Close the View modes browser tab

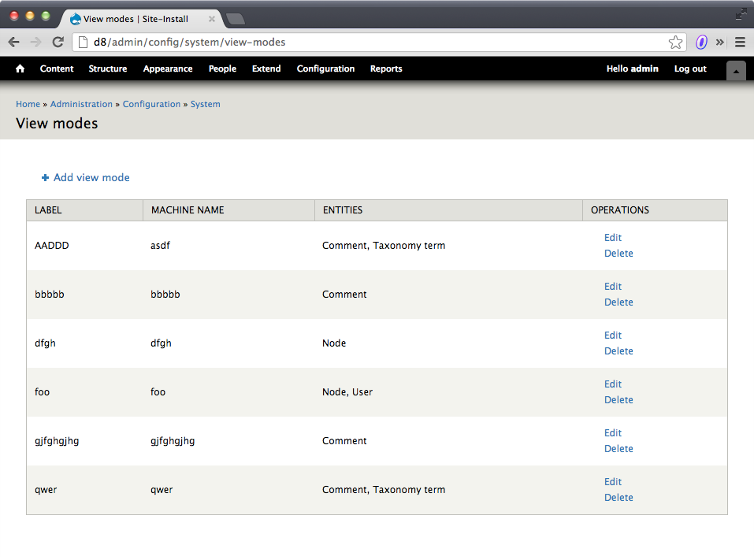[x=212, y=19]
